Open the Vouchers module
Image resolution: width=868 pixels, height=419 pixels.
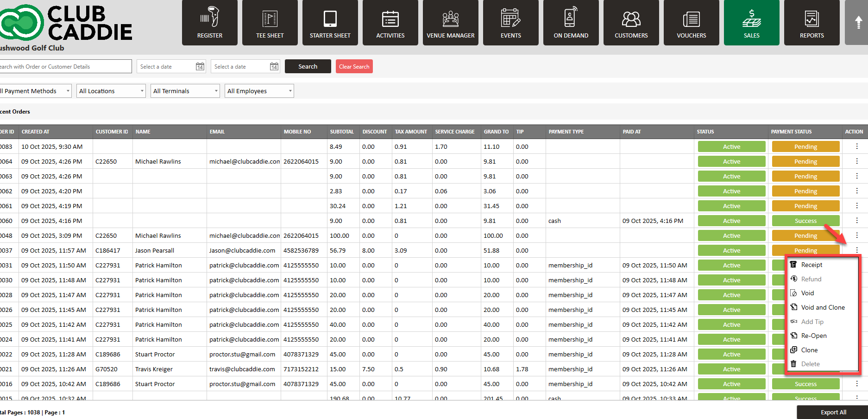coord(691,23)
